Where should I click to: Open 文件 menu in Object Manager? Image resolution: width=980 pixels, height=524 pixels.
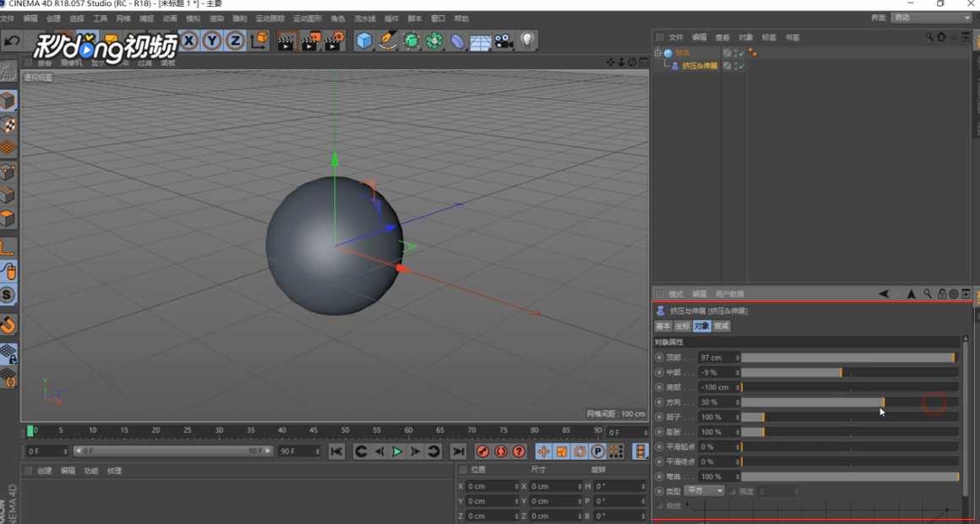click(x=676, y=37)
